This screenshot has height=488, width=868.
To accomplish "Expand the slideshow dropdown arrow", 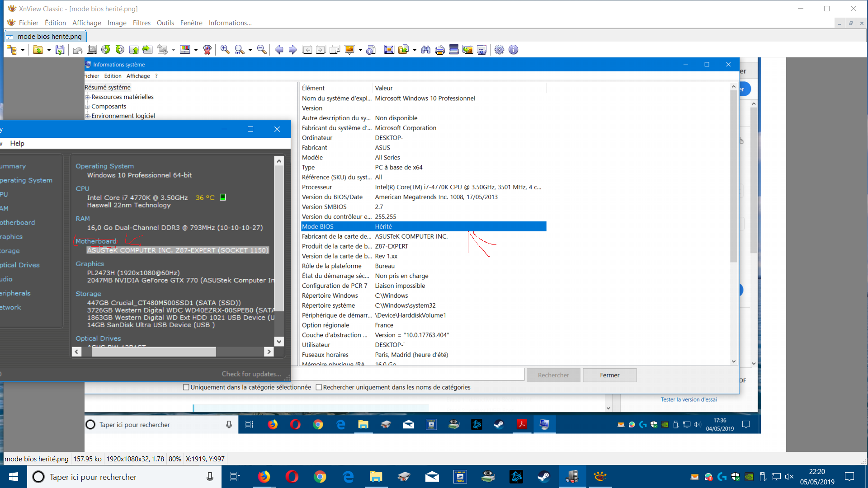I will coord(360,50).
